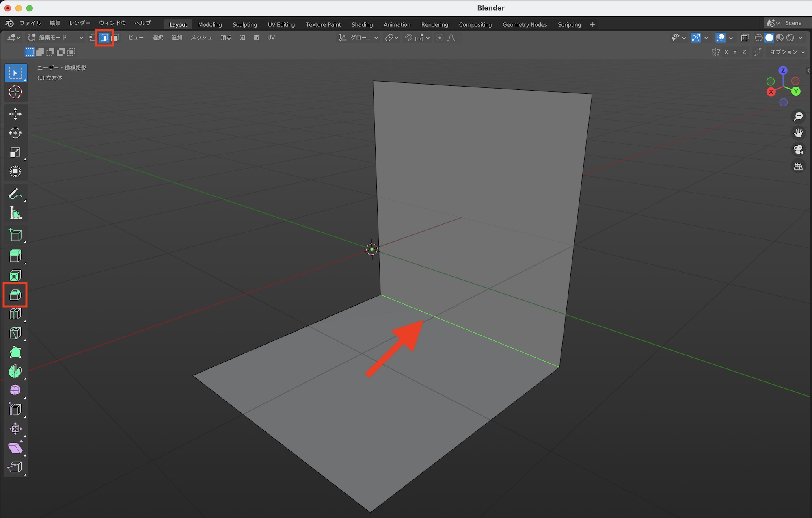Toggle camera view in viewport
This screenshot has width=812, height=518.
click(798, 150)
